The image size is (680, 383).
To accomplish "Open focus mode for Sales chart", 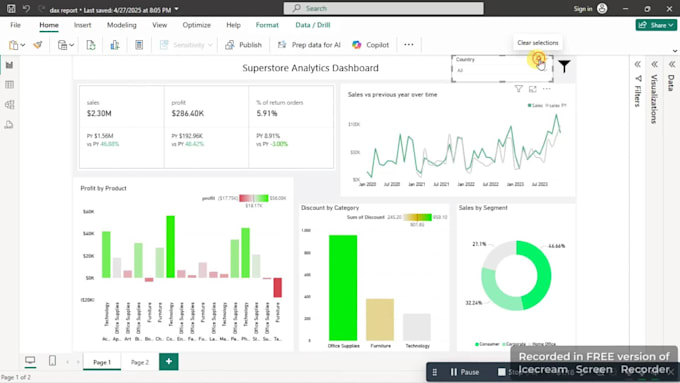I will (x=533, y=89).
